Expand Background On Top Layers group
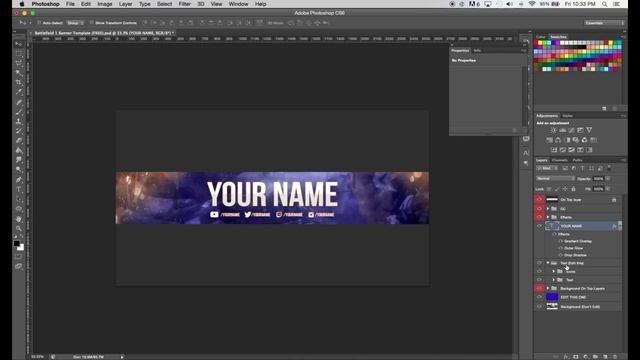Viewport: 640px width, 360px height. point(548,288)
